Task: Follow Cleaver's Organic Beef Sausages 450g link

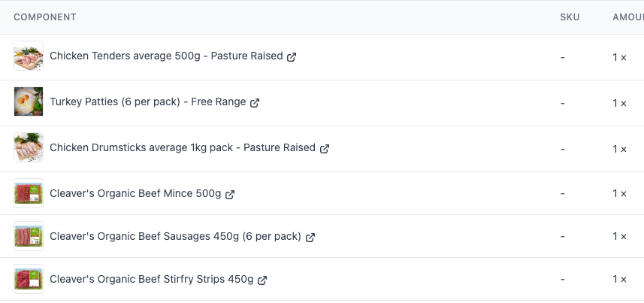Action: pyautogui.click(x=175, y=237)
